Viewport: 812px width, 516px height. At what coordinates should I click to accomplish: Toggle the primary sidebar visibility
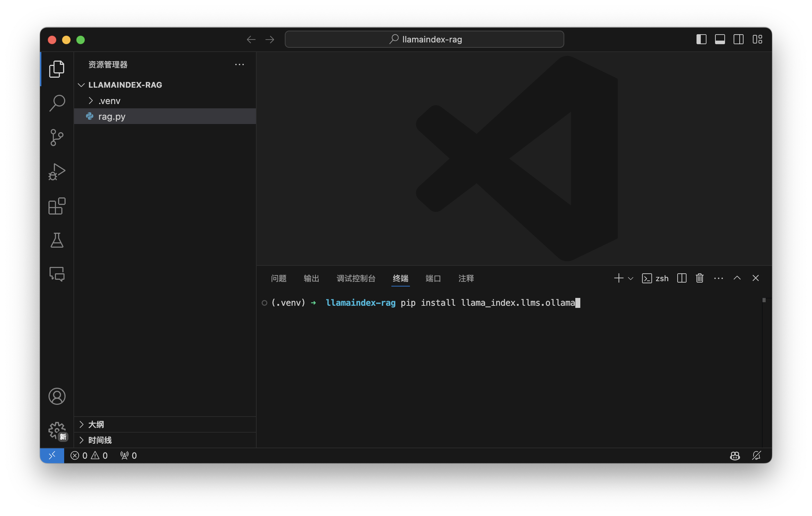click(x=701, y=40)
